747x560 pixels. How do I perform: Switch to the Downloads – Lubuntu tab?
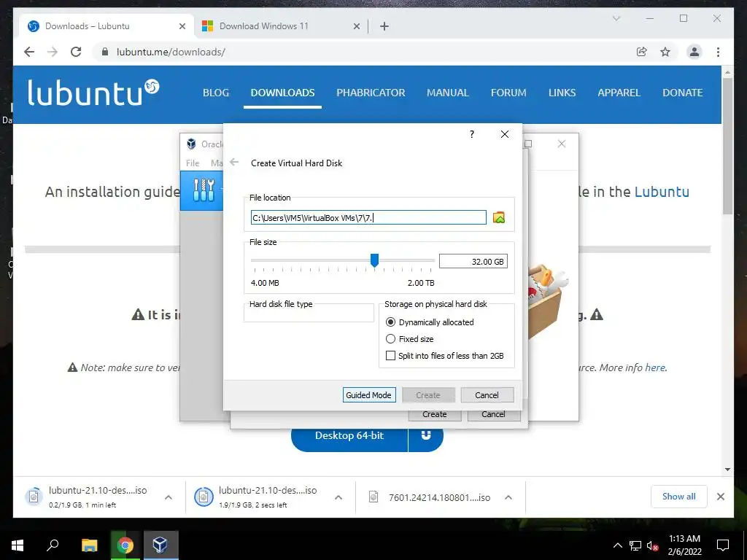pos(107,26)
